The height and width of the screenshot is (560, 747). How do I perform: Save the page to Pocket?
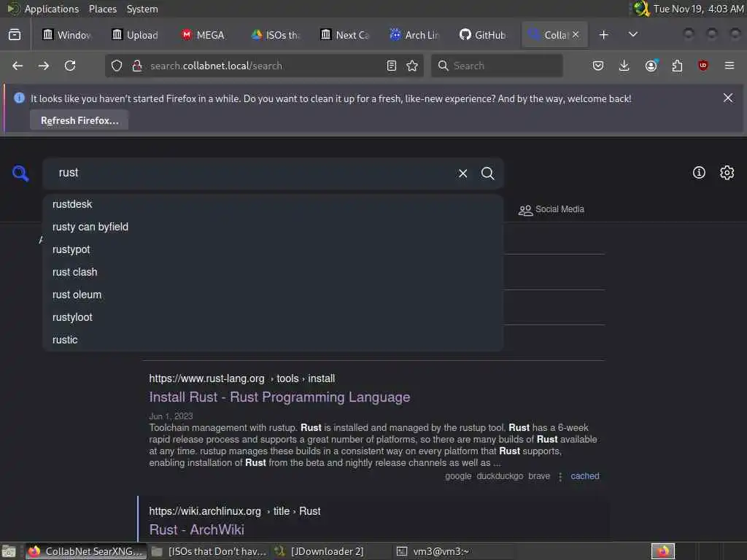pyautogui.click(x=598, y=66)
